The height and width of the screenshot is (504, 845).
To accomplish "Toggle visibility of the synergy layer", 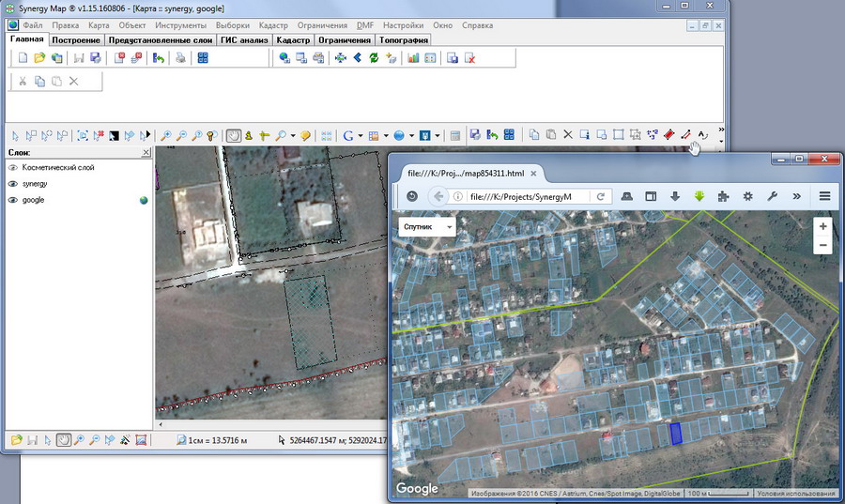I will click(13, 184).
